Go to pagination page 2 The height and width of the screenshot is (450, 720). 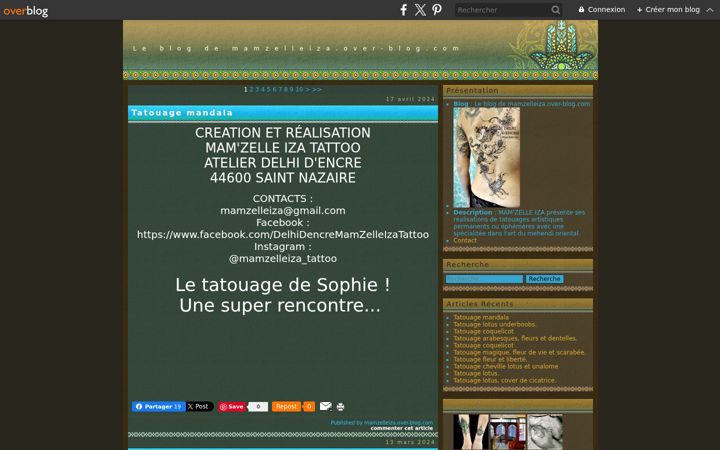click(x=251, y=89)
